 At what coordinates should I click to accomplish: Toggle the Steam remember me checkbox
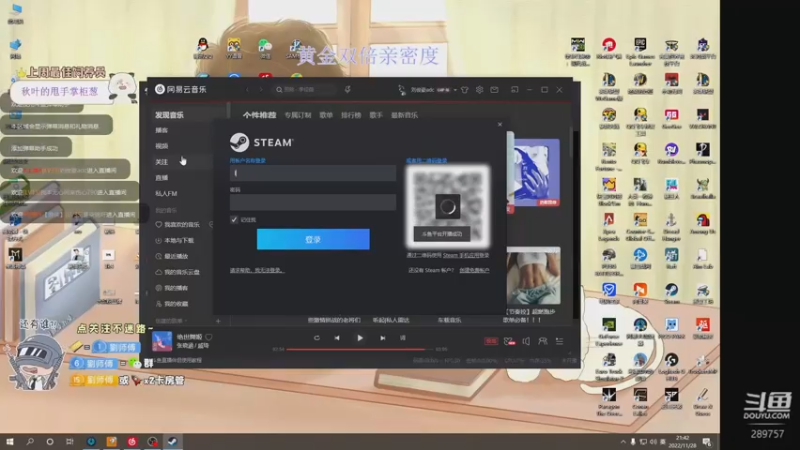[x=234, y=219]
